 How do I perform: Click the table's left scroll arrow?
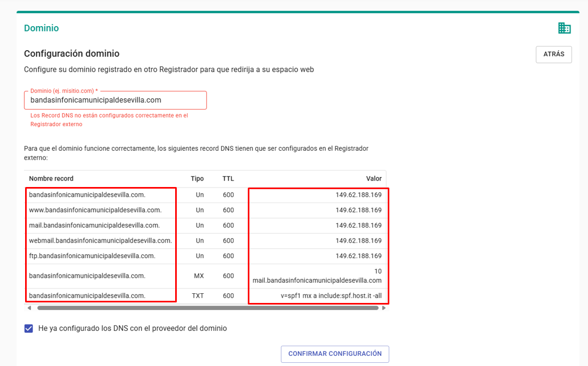click(x=29, y=308)
